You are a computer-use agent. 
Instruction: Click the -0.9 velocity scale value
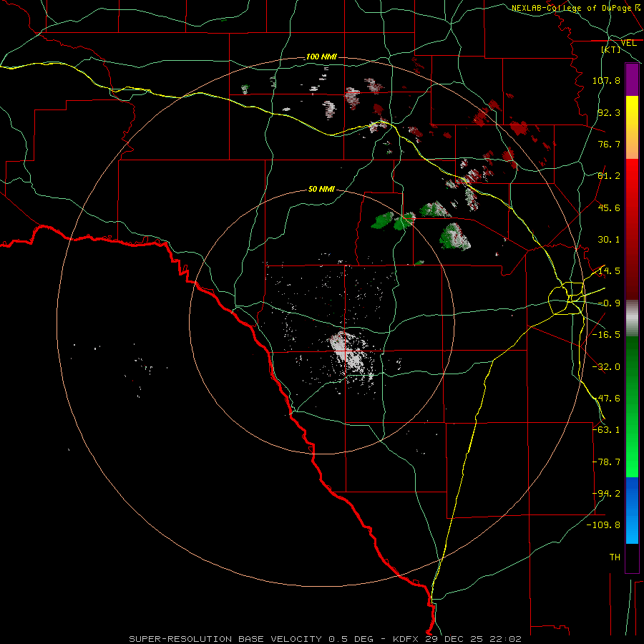pyautogui.click(x=609, y=303)
